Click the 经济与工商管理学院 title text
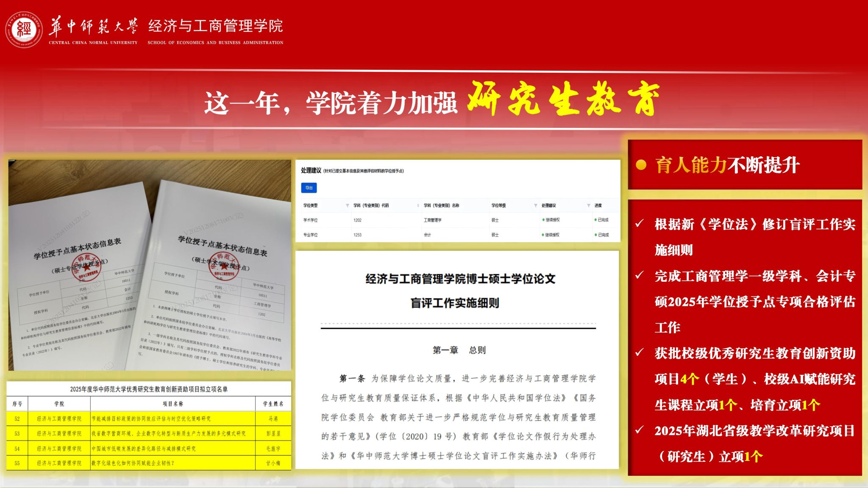The height and width of the screenshot is (488, 868). click(x=215, y=26)
